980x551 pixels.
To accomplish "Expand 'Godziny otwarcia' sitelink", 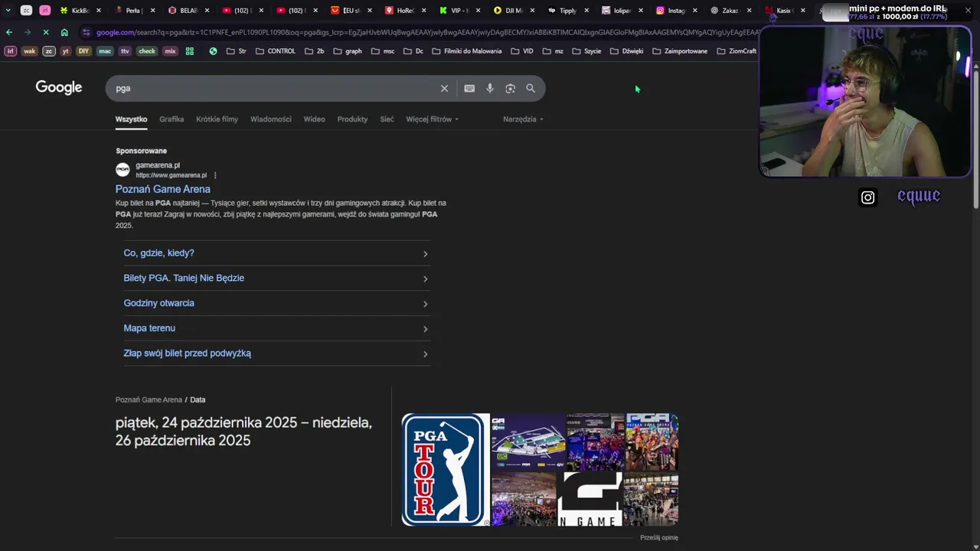I will [276, 303].
